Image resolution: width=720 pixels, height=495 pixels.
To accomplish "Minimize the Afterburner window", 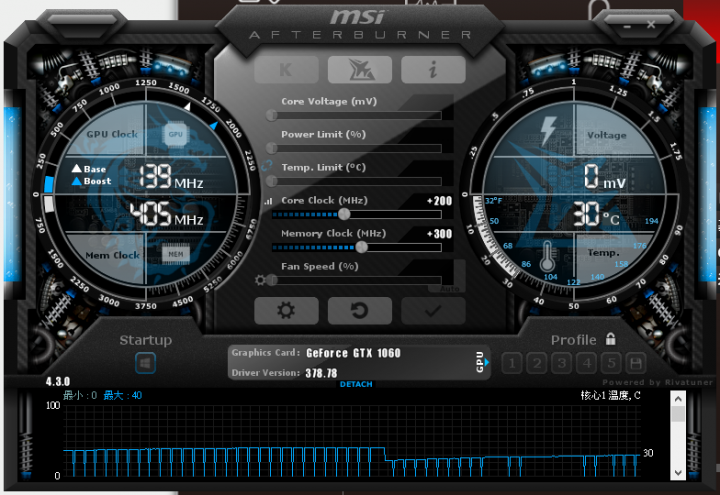I will [x=627, y=26].
